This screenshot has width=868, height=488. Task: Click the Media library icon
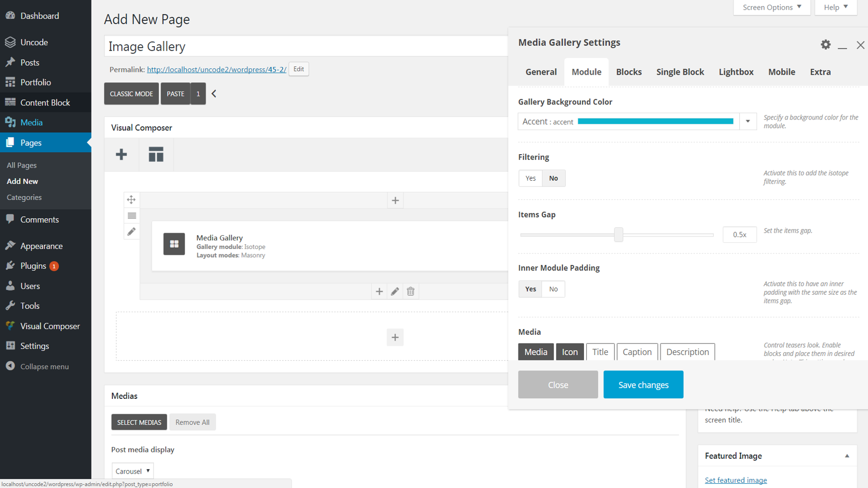[x=10, y=122]
